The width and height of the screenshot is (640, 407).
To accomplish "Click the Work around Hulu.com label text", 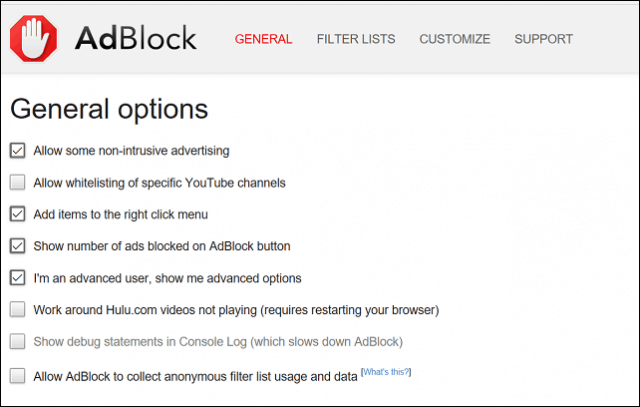I will tap(236, 310).
